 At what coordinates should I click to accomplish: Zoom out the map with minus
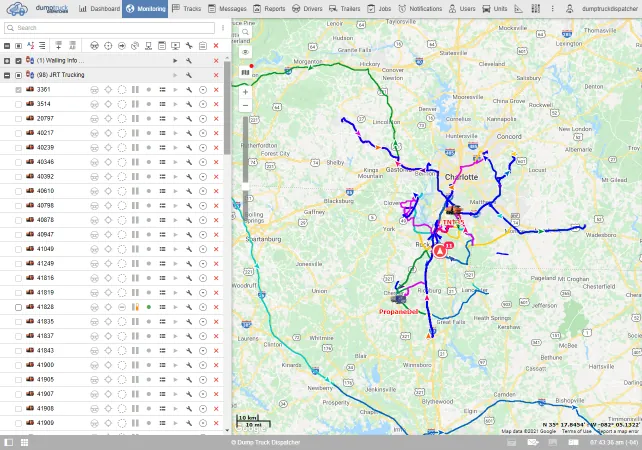(x=245, y=106)
